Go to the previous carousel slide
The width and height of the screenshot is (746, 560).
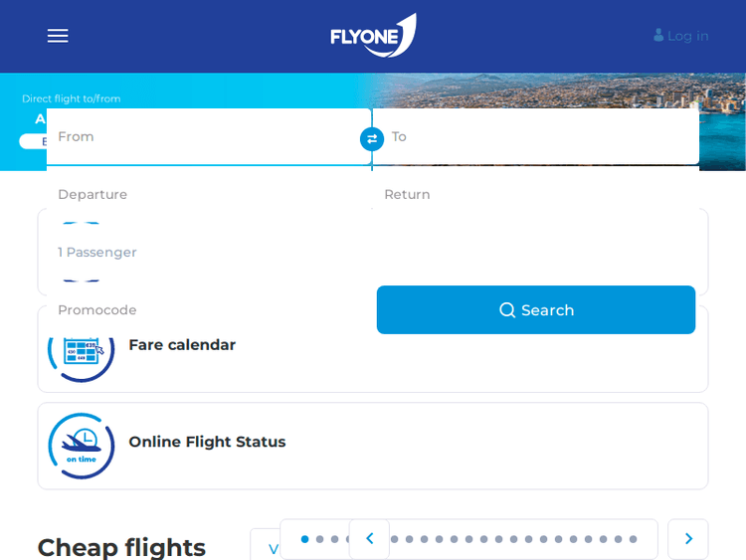[369, 539]
